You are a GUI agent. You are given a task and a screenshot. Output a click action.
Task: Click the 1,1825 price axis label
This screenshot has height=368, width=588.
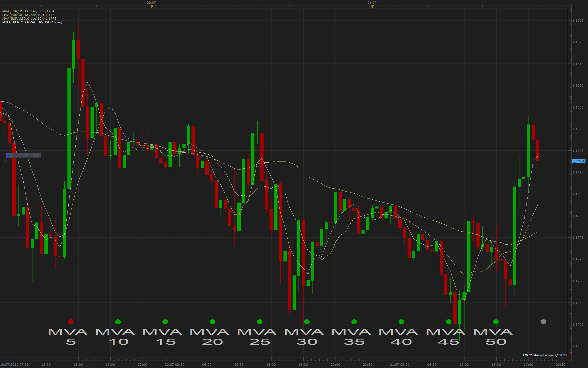pos(578,21)
